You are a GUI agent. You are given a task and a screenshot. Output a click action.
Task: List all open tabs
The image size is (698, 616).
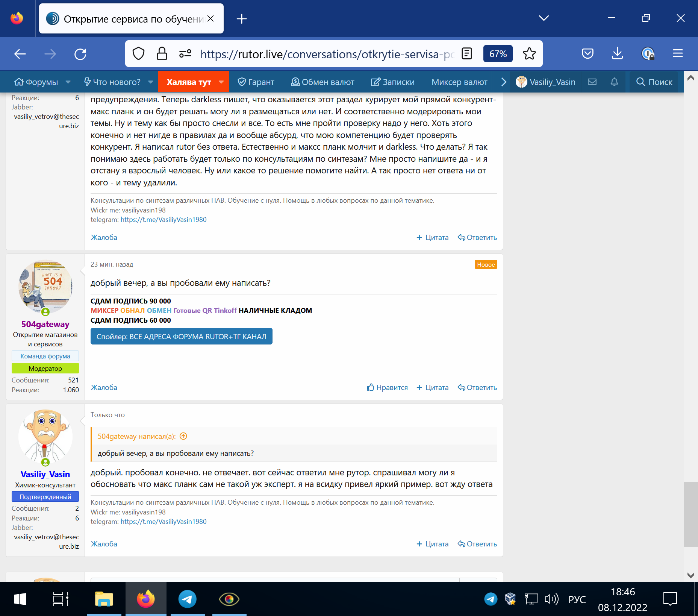544,18
